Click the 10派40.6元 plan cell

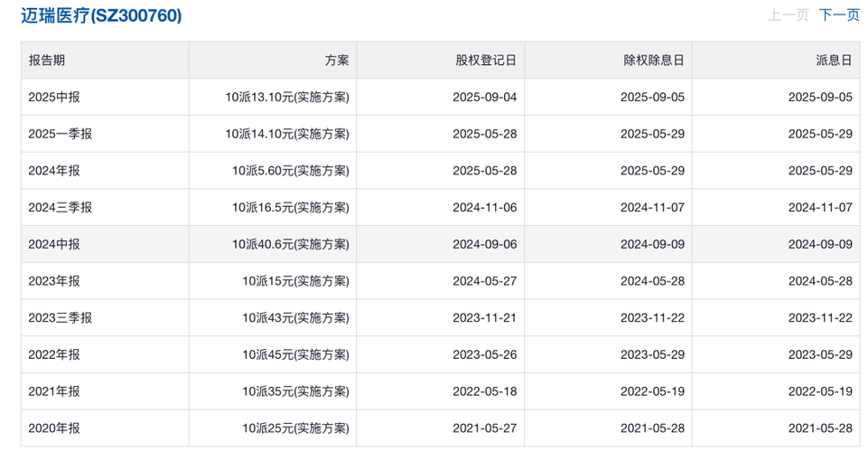click(290, 244)
